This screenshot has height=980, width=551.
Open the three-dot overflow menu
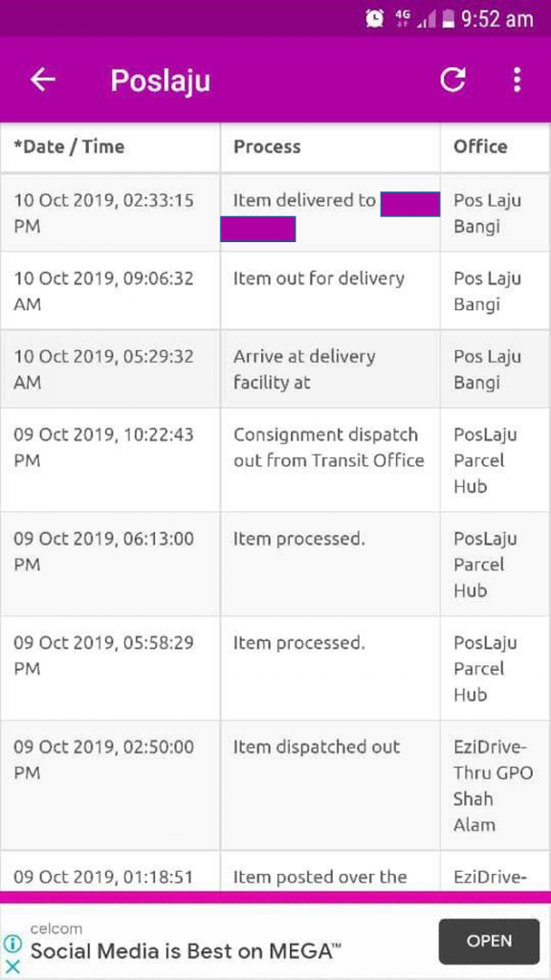(x=517, y=80)
